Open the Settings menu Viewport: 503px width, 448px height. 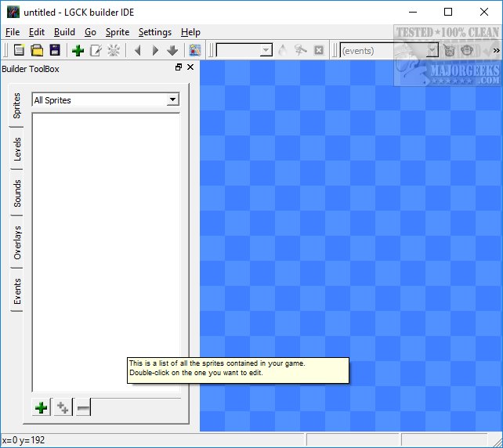click(x=155, y=32)
